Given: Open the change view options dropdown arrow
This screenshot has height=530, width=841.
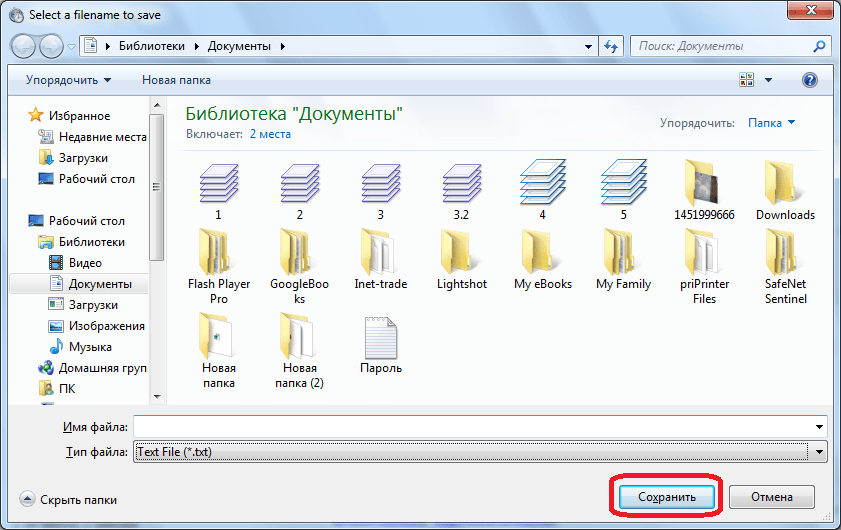Looking at the screenshot, I should [769, 80].
